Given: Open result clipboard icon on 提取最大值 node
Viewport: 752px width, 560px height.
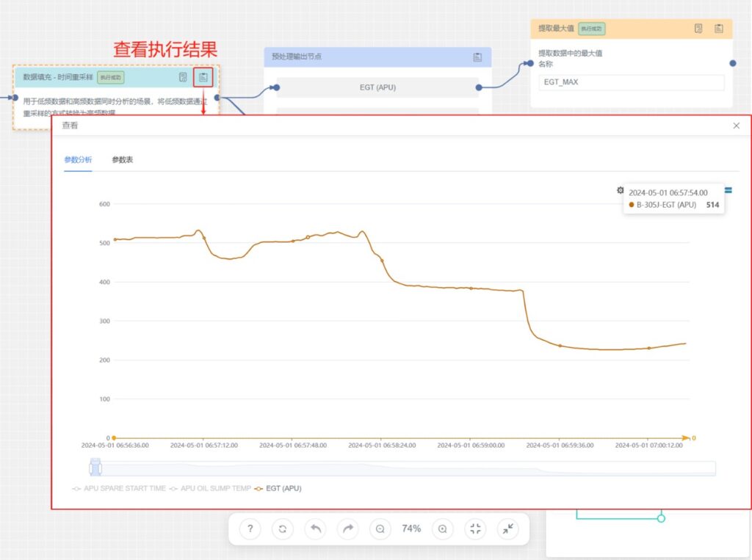Looking at the screenshot, I should pos(718,29).
